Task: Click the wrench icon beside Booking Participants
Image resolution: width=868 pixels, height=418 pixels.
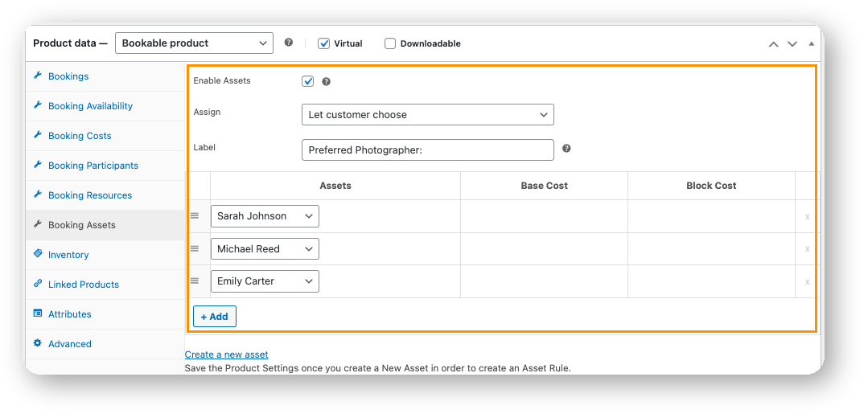Action: pos(38,165)
